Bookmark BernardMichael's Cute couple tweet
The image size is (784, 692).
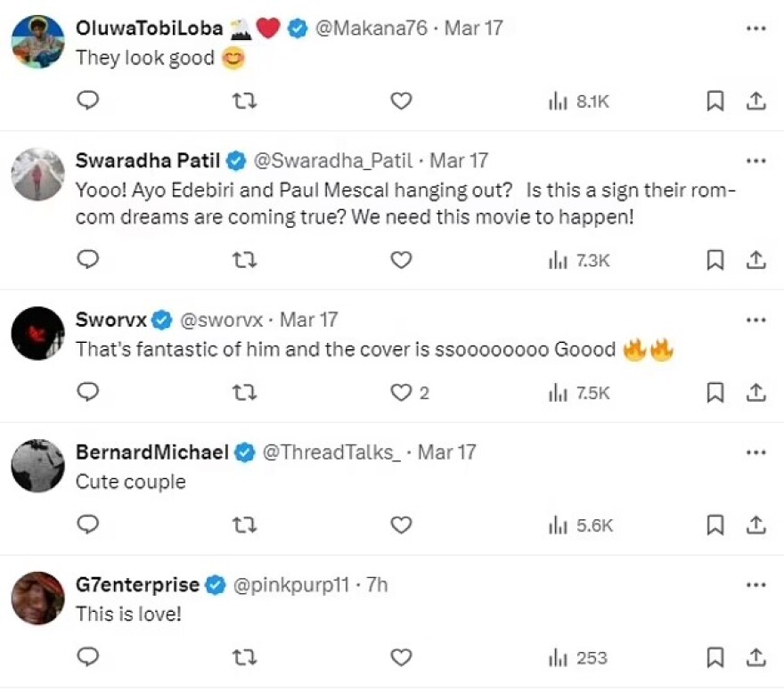tap(715, 525)
